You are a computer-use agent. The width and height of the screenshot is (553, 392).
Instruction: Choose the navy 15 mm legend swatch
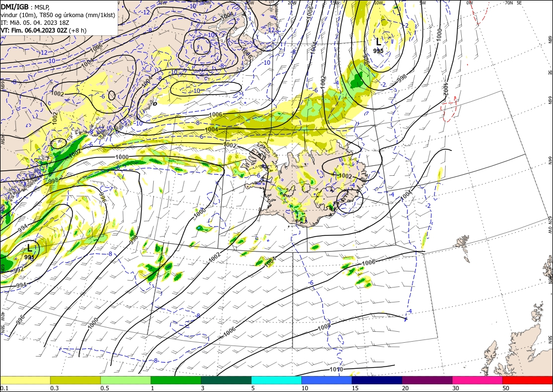(377, 380)
